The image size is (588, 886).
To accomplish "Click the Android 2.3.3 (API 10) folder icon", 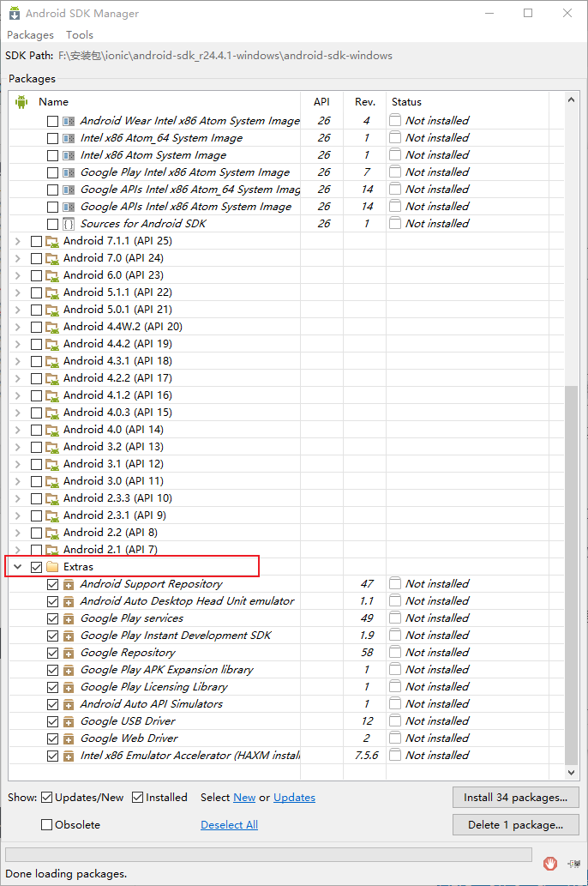I will (52, 498).
